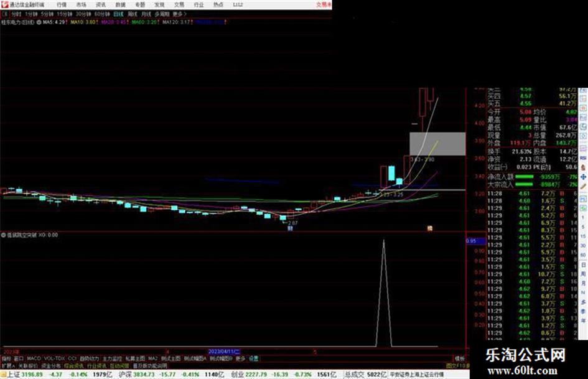Click the RSI icon in right sidebar
The width and height of the screenshot is (588, 379).
point(583,158)
